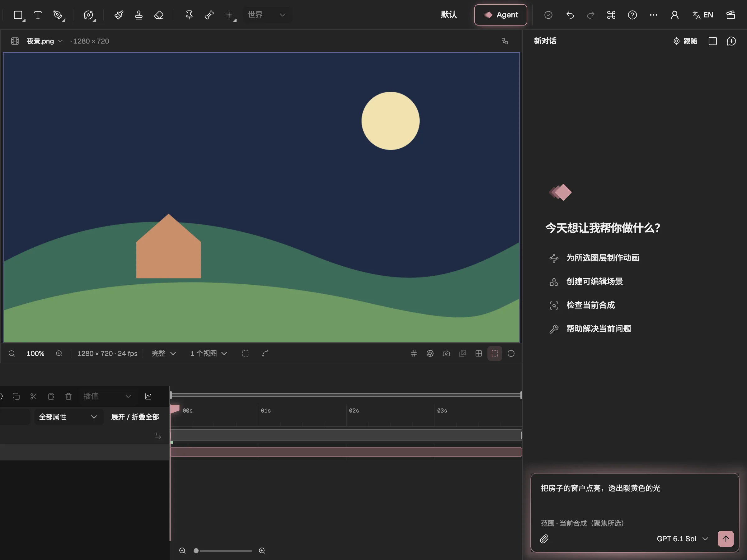Toggle the 跟随 follow mode
Image resolution: width=747 pixels, height=560 pixels.
(685, 41)
